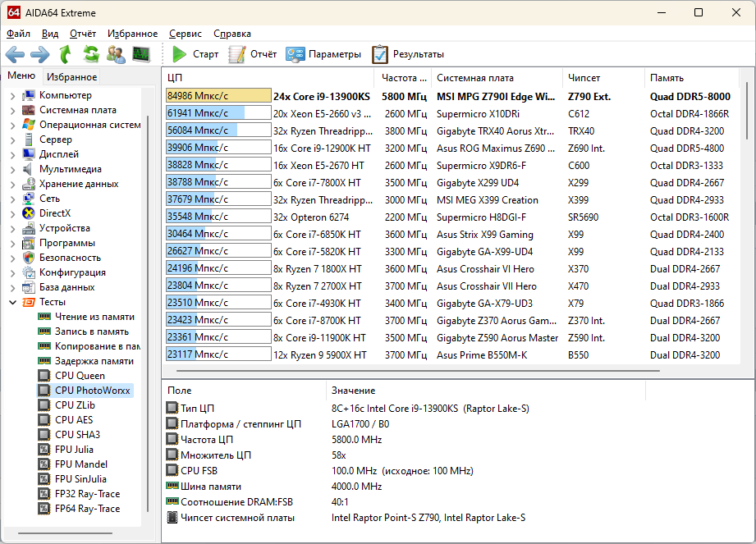
Task: Expand the Сервер tree node
Action: pos(12,140)
